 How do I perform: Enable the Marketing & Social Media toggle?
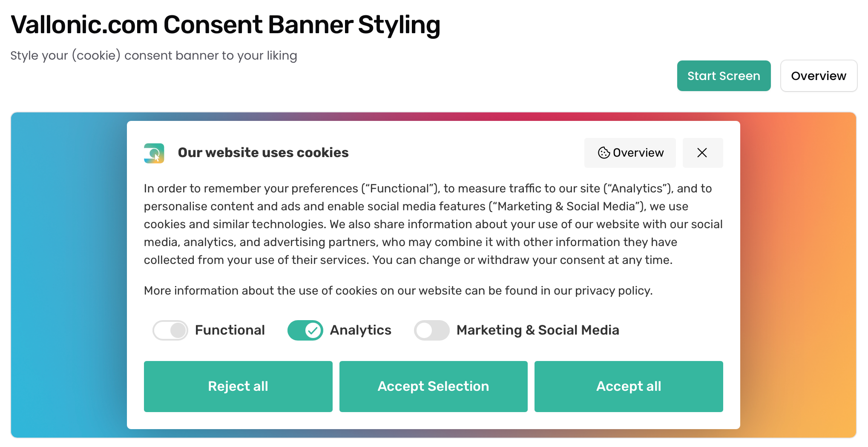coord(431,330)
